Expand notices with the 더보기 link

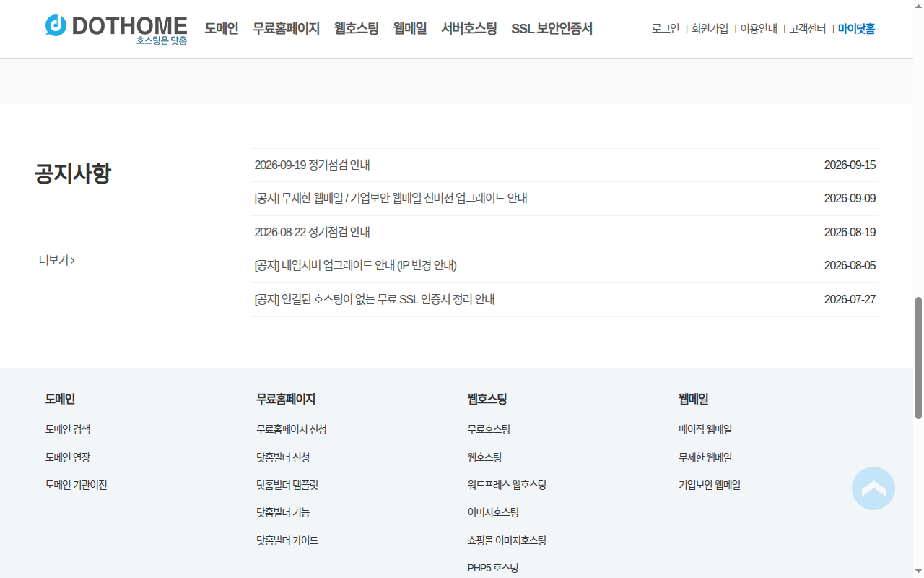[57, 260]
